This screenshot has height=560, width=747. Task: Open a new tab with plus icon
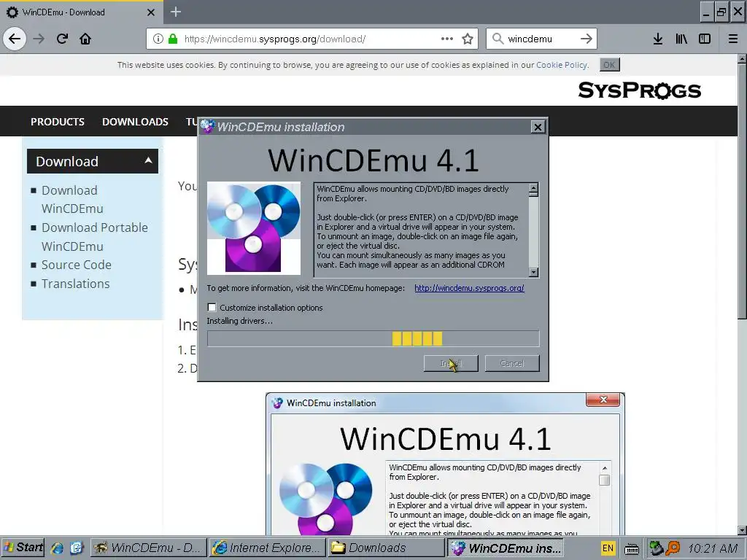(x=176, y=12)
